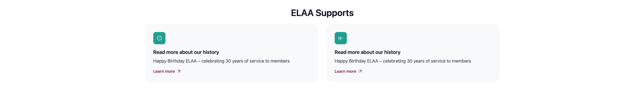Open Learn more link in right card
Image resolution: width=644 pixels, height=102 pixels.
pos(345,71)
